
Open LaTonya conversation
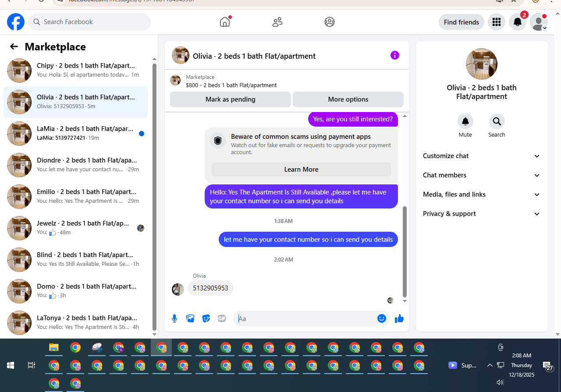point(76,323)
